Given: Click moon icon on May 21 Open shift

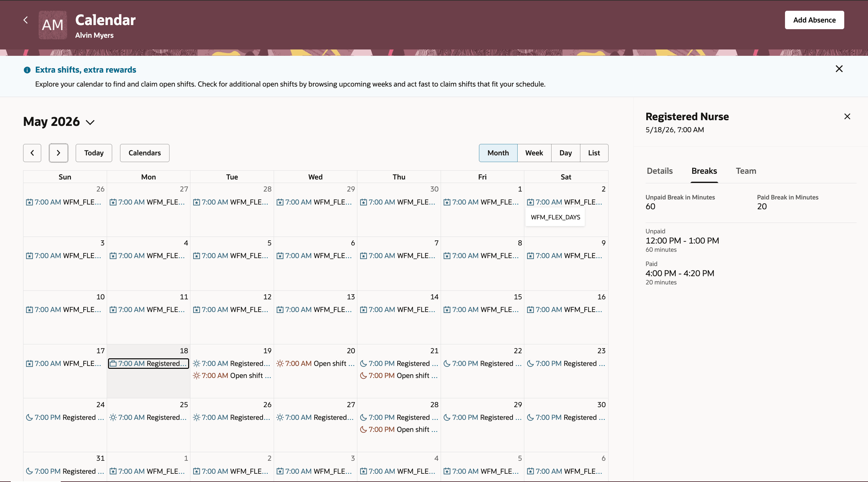Looking at the screenshot, I should point(363,375).
